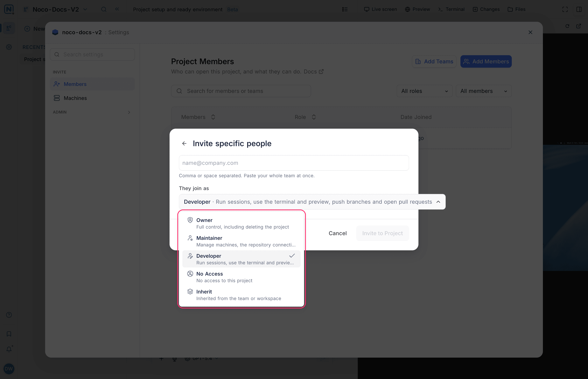588x379 pixels.
Task: Expand the ADMIN section chevron
Action: click(129, 112)
